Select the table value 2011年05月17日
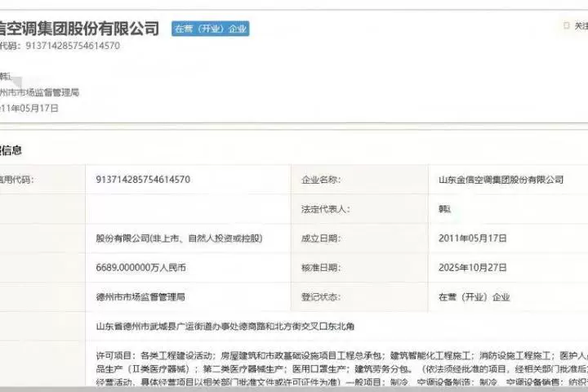588x392 pixels. 473,238
